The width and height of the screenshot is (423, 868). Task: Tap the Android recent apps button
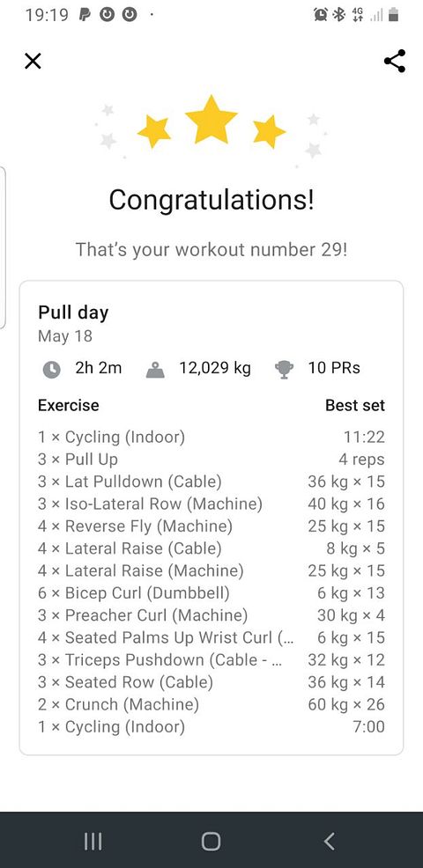pyautogui.click(x=93, y=842)
